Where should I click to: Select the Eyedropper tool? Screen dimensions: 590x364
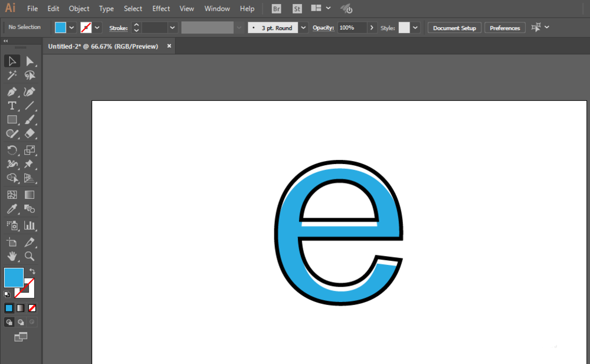coord(12,209)
